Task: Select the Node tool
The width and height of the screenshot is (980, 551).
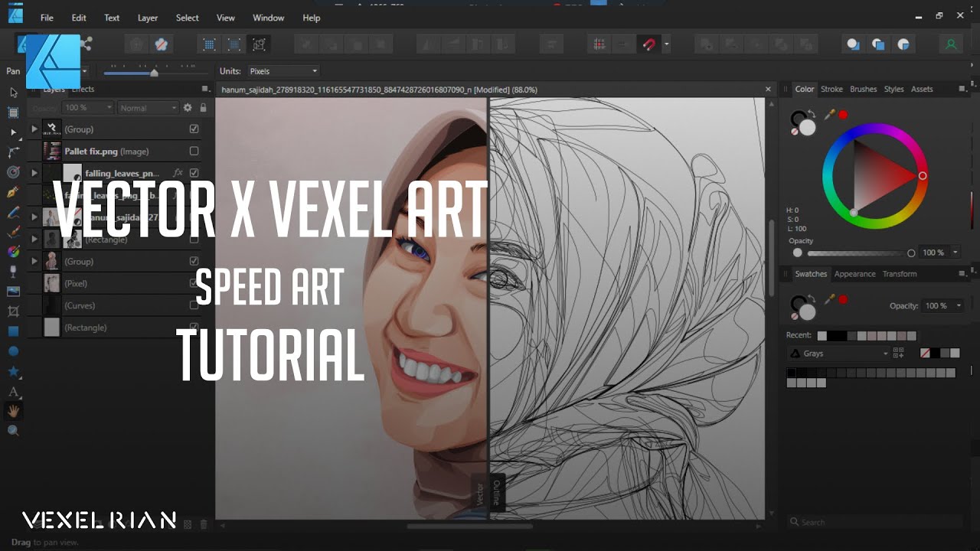Action: click(x=13, y=132)
